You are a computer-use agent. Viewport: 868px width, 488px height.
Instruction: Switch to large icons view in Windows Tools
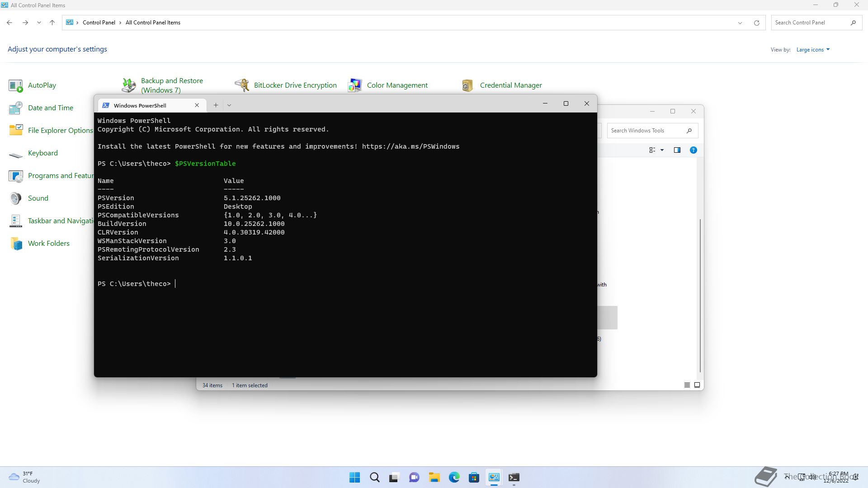[x=697, y=385]
